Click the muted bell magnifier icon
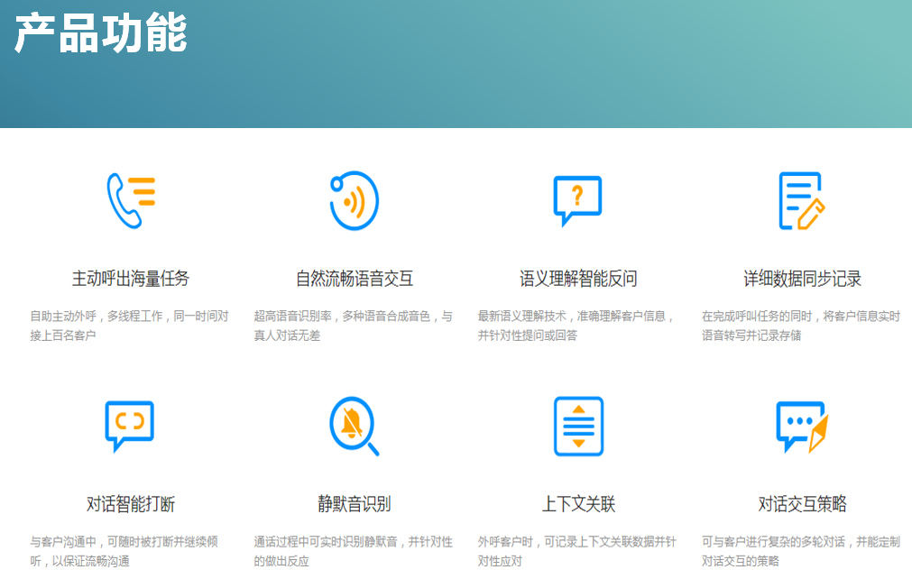912x588 pixels. [x=355, y=427]
